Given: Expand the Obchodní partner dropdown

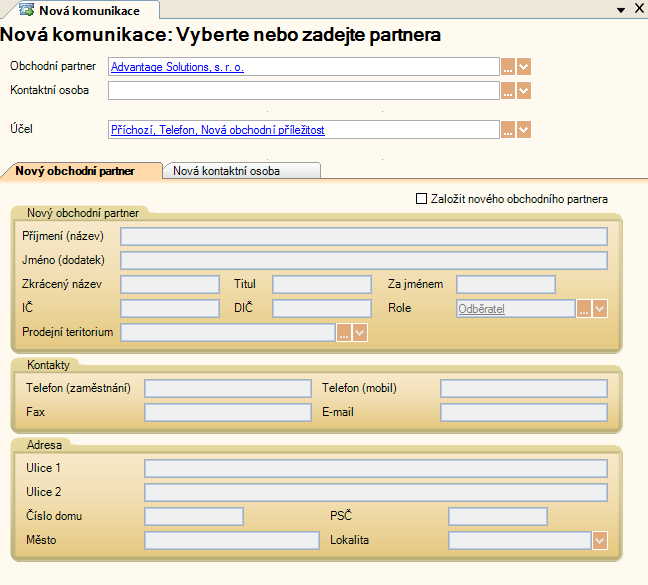Looking at the screenshot, I should [524, 67].
